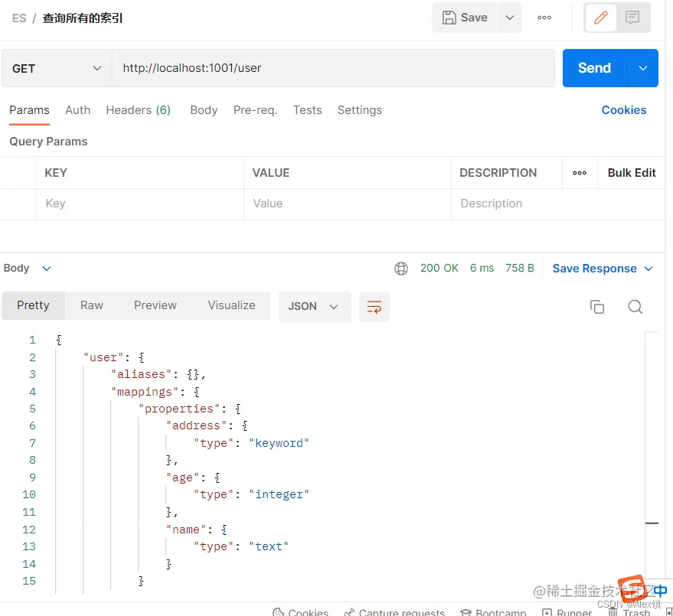Send the request
This screenshot has width=673, height=616.
(594, 68)
